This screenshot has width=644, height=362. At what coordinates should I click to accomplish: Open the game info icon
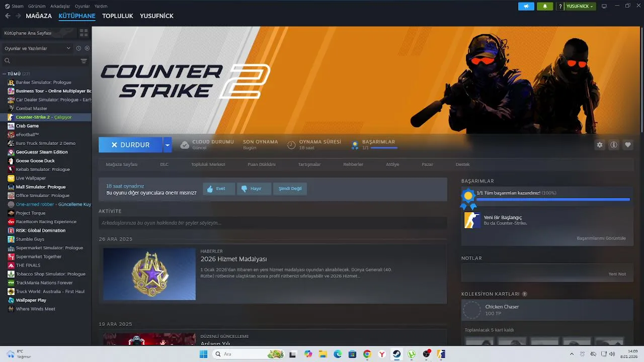point(614,145)
